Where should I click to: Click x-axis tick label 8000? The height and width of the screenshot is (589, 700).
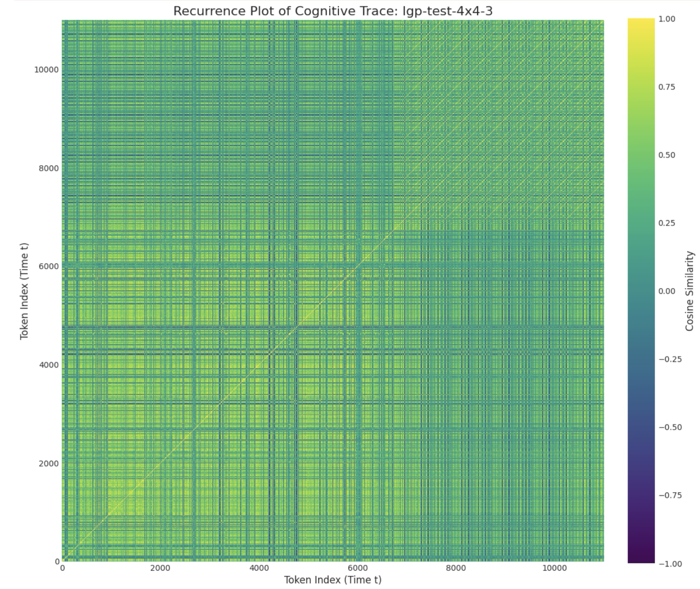[456, 568]
